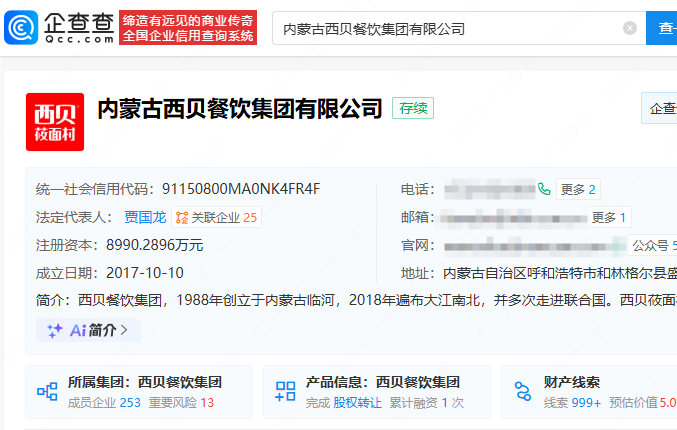The image size is (677, 430).
Task: Click the address text 内蒙古自治区呼和浩特市
Action: pyautogui.click(x=519, y=273)
